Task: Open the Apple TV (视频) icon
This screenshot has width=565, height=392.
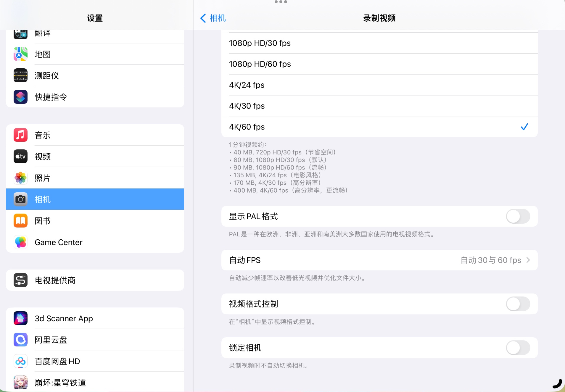Action: [x=20, y=157]
